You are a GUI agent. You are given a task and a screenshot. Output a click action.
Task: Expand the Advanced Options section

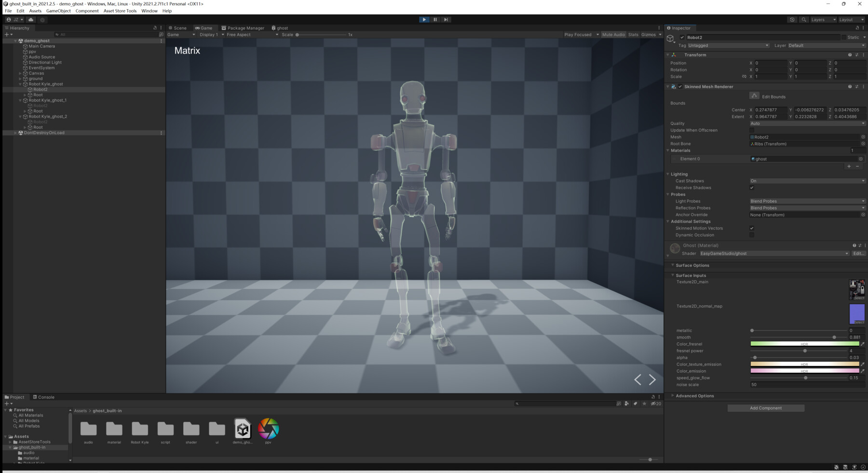694,396
